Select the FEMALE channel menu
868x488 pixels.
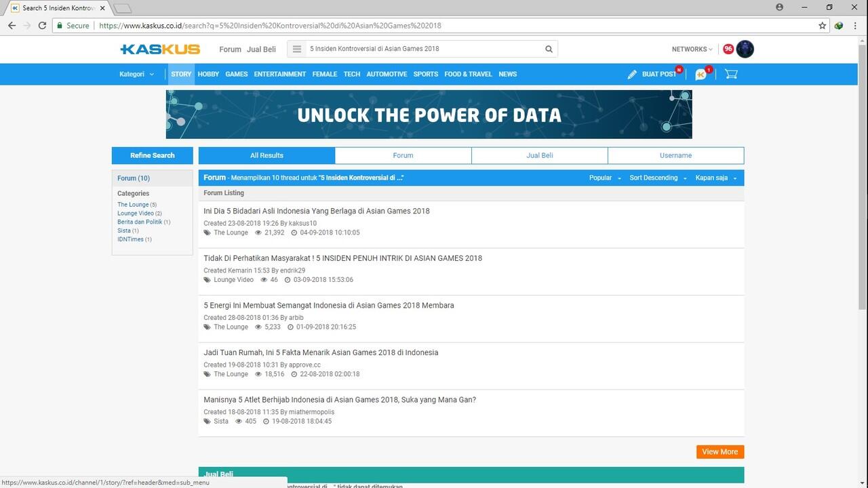(x=325, y=74)
